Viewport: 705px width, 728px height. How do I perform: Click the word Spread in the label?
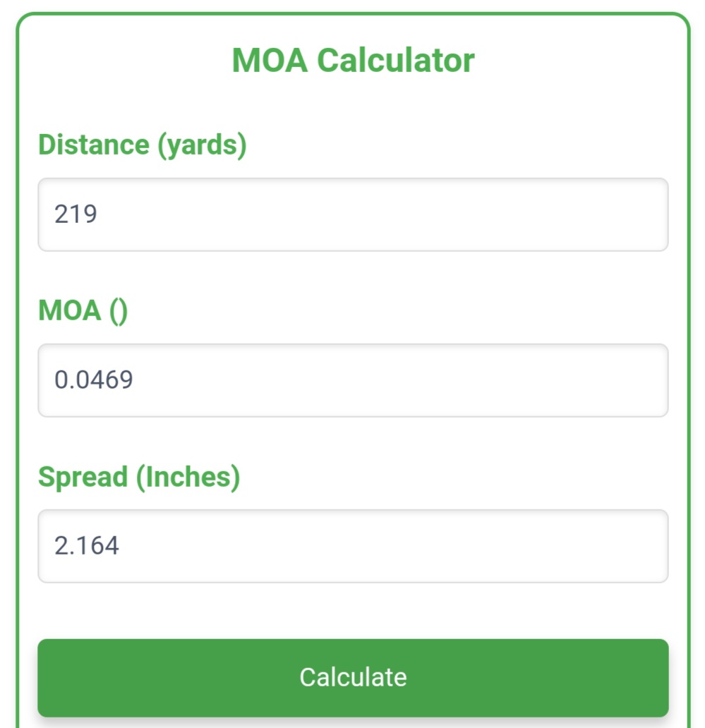coord(83,478)
